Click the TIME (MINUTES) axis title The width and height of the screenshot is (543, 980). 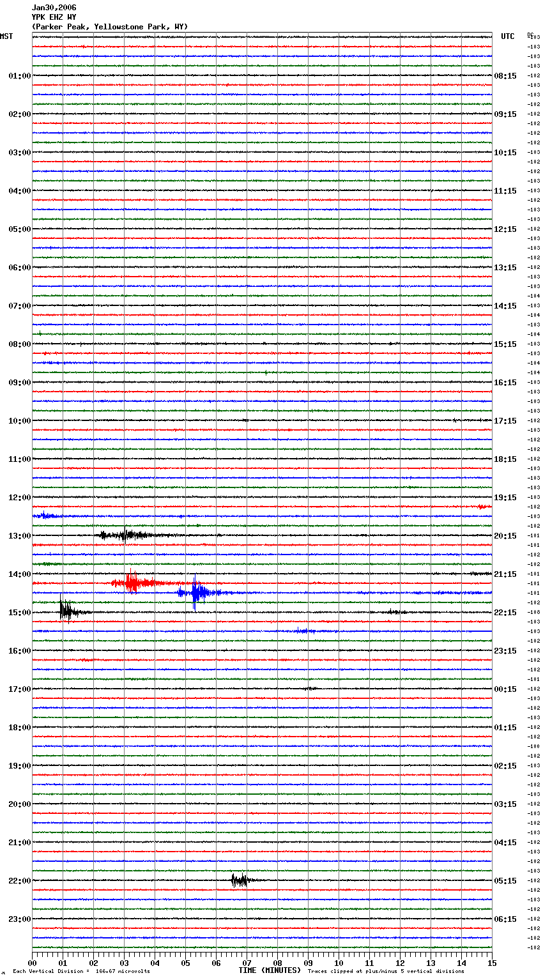(270, 970)
